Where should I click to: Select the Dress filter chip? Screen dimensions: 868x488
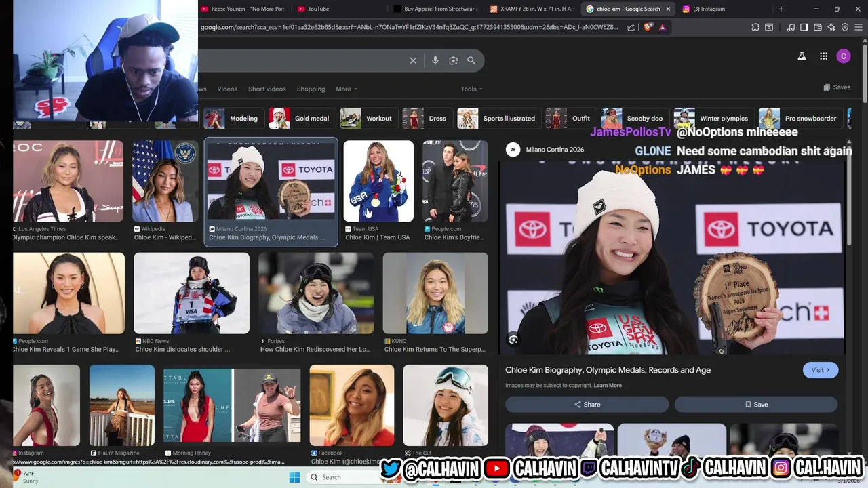(427, 118)
